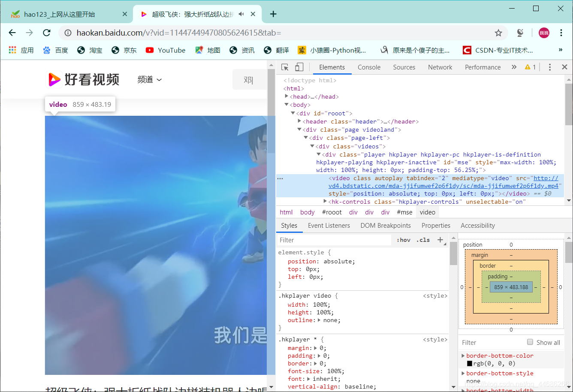Open the new tab with the plus button
Image resolution: width=573 pixels, height=392 pixels.
coord(273,14)
